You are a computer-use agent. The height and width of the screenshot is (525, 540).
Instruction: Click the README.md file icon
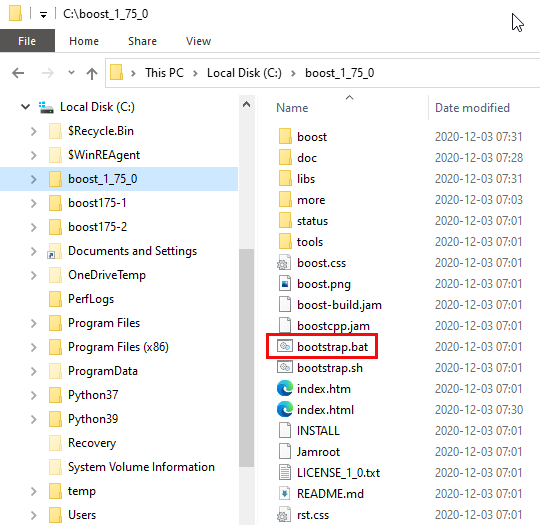[x=285, y=494]
